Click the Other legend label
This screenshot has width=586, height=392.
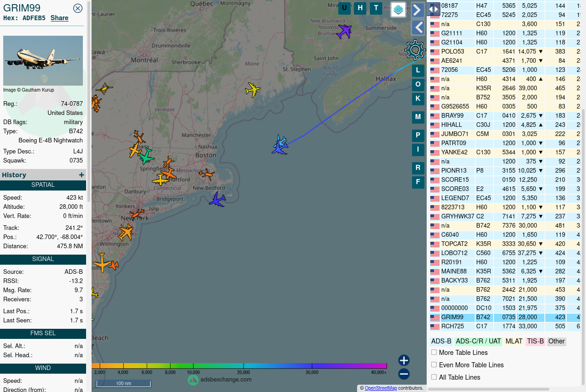coord(557,341)
